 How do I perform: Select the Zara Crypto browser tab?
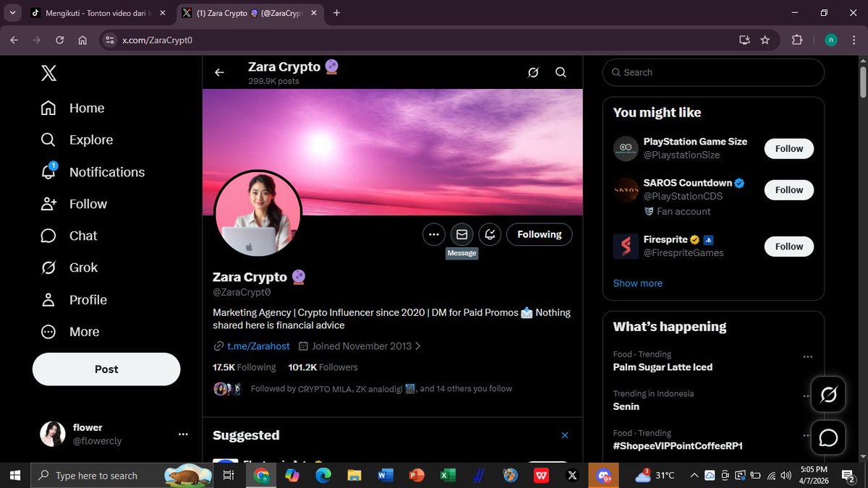(x=248, y=13)
